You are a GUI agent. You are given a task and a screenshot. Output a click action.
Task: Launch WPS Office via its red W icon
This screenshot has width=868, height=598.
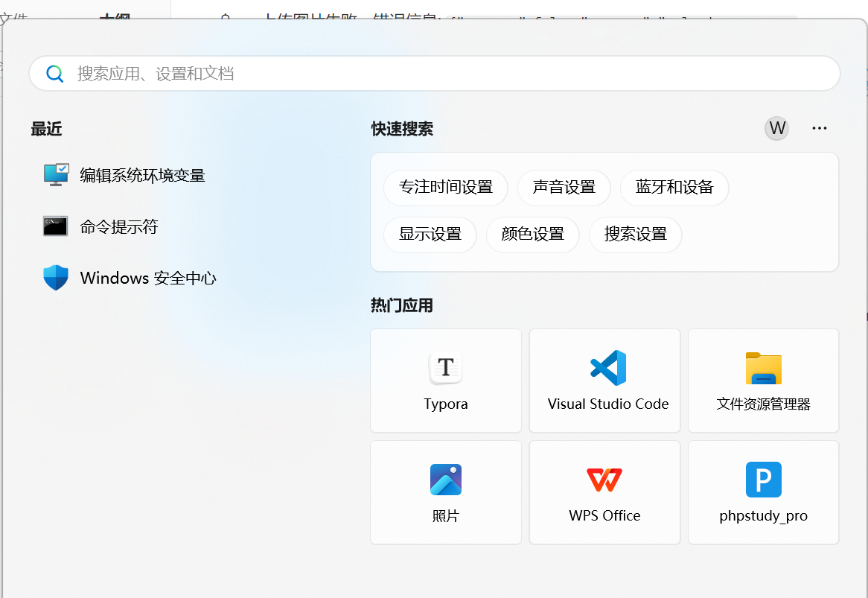coord(604,480)
